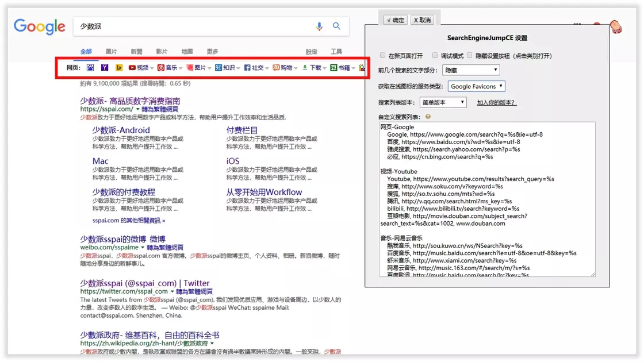Check the 隐藏设置按钮 checkbox
Viewport: 644px width, 362px height.
pos(470,56)
